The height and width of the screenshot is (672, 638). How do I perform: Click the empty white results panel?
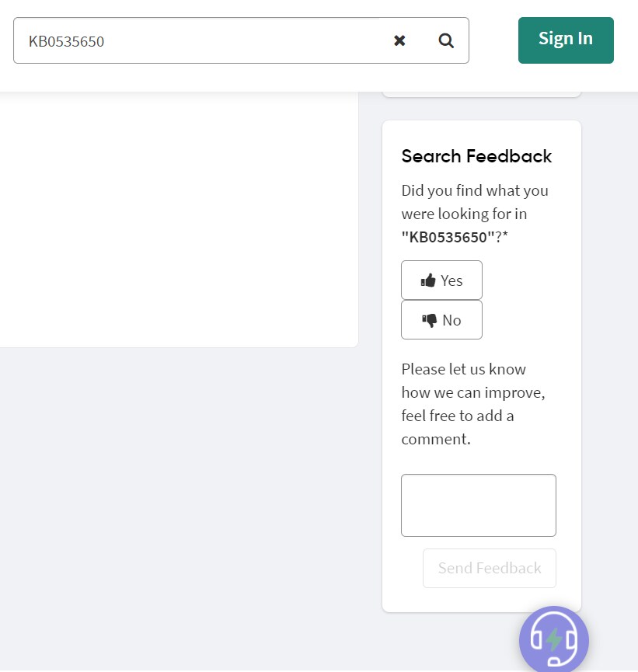(x=179, y=218)
